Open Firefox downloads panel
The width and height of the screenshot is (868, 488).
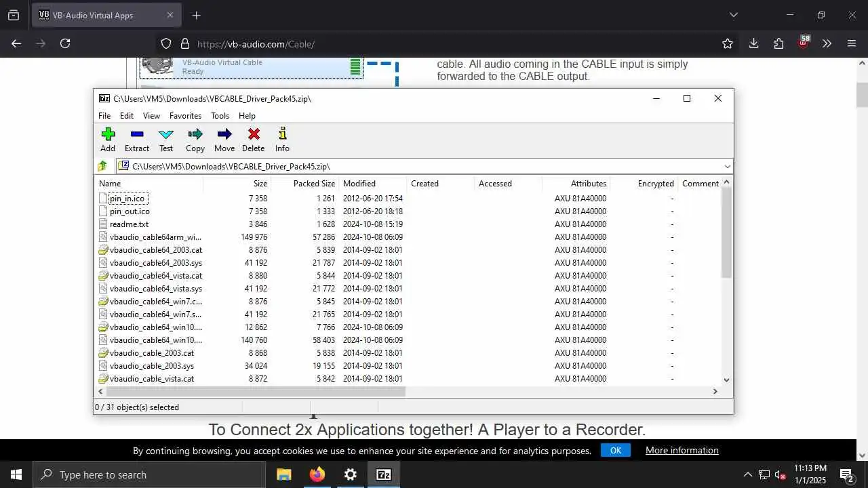[x=753, y=43]
